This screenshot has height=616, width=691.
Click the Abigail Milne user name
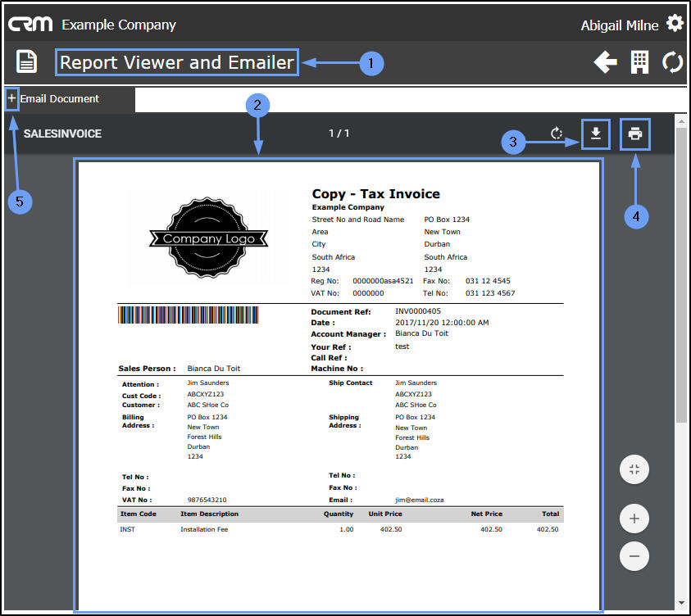[619, 25]
